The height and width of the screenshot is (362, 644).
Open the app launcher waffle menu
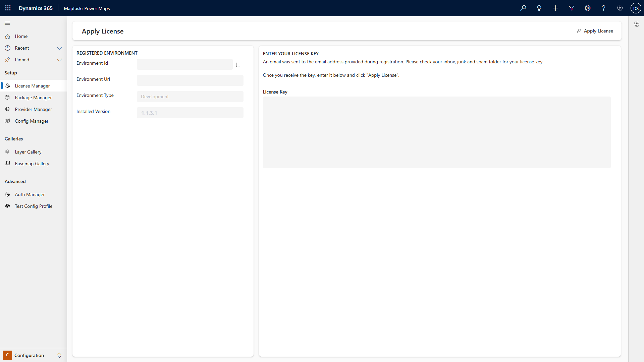coord(8,8)
